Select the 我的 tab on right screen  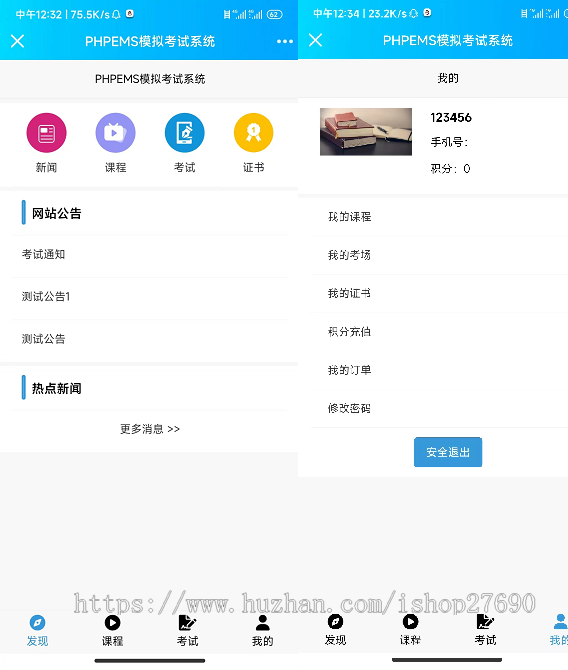pyautogui.click(x=559, y=630)
